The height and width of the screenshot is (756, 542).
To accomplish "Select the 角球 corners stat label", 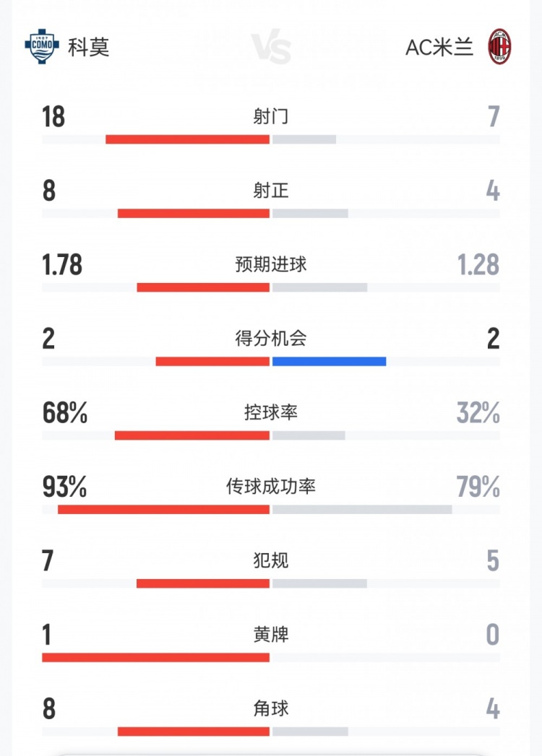I will [271, 708].
